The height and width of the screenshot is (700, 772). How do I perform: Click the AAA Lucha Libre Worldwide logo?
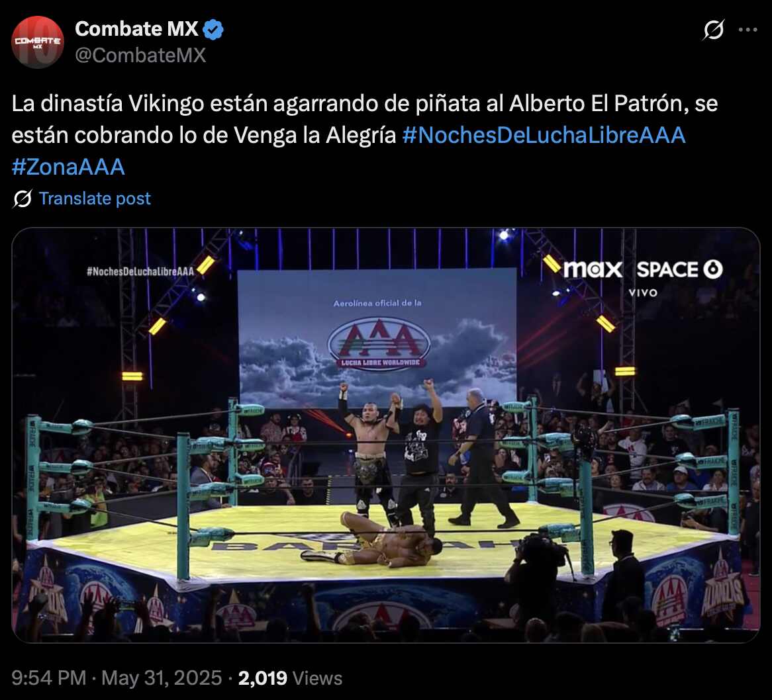click(379, 343)
